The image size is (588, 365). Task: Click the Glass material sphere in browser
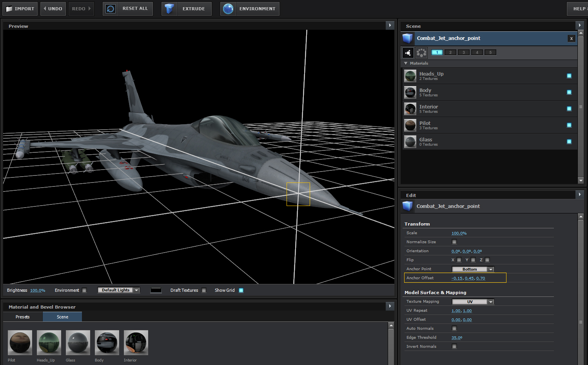(78, 342)
